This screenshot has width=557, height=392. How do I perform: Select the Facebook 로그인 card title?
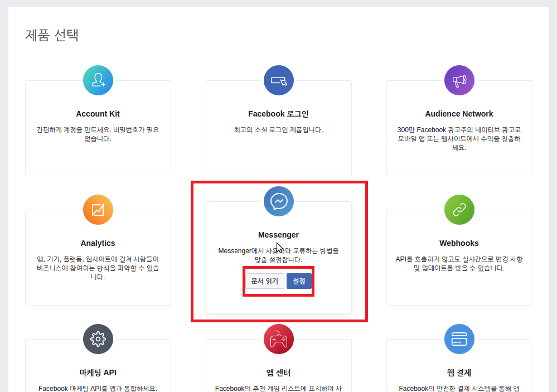click(x=279, y=114)
